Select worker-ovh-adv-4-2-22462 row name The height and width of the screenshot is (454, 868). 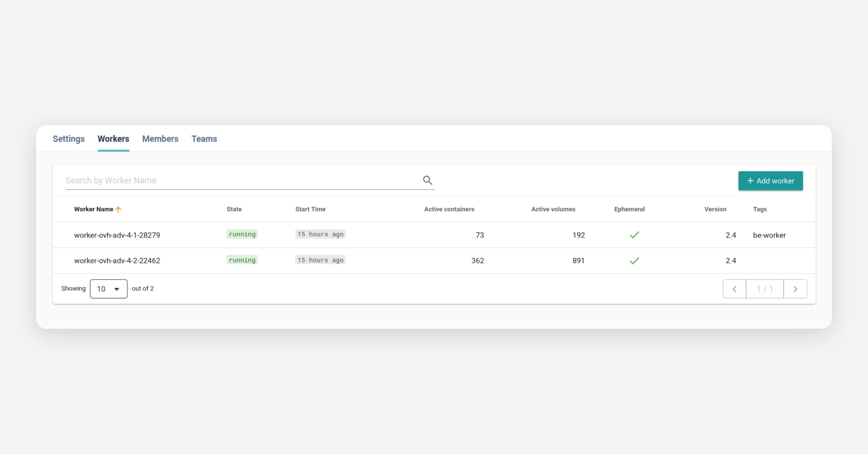point(117,261)
